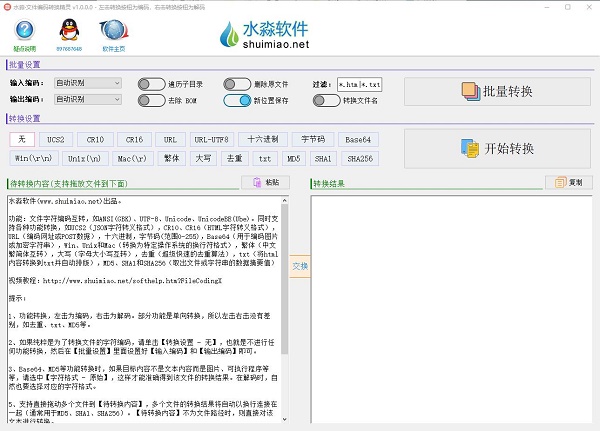Click the help icon (辅助说明)
The width and height of the screenshot is (600, 431).
coord(25,34)
